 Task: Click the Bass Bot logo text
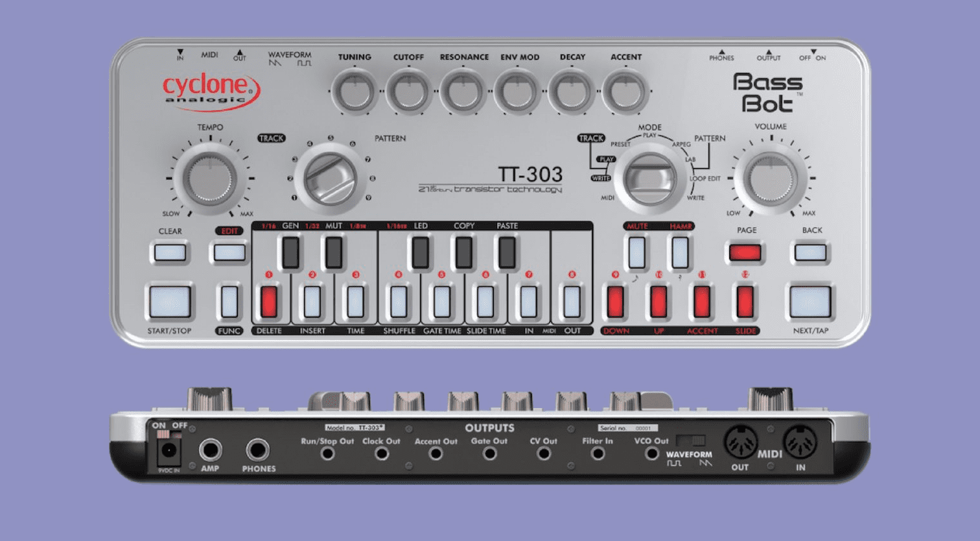pos(767,93)
